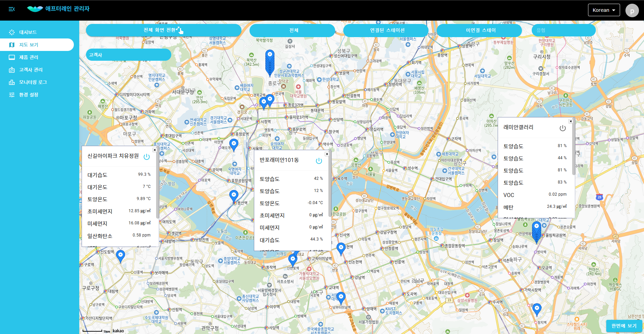Click the marker near 종로3가역

[x=270, y=101]
